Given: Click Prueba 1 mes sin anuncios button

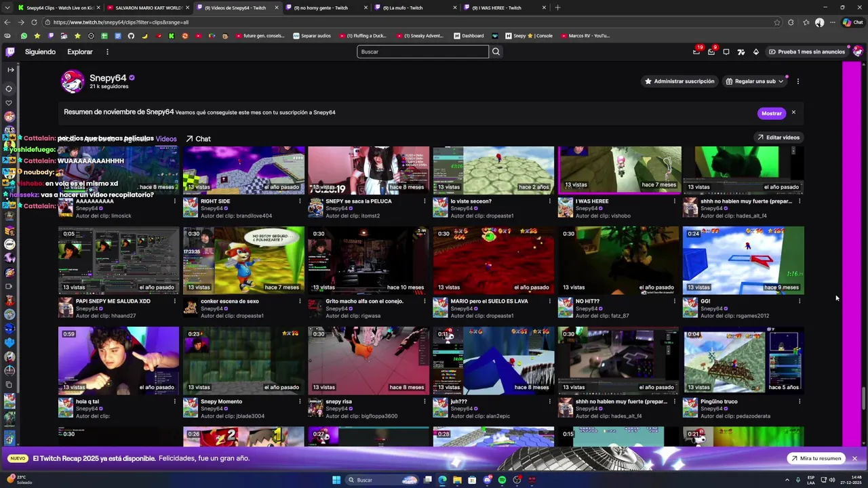Looking at the screenshot, I should click(x=806, y=52).
